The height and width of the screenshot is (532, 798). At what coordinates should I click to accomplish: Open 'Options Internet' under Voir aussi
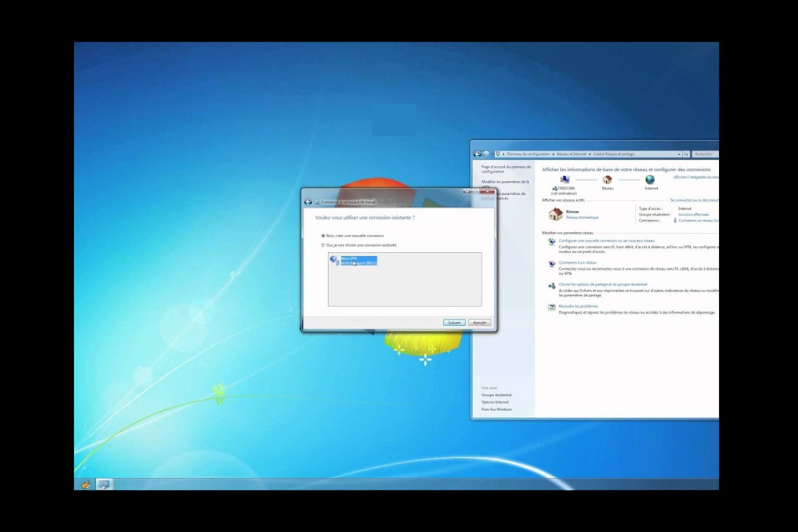495,402
